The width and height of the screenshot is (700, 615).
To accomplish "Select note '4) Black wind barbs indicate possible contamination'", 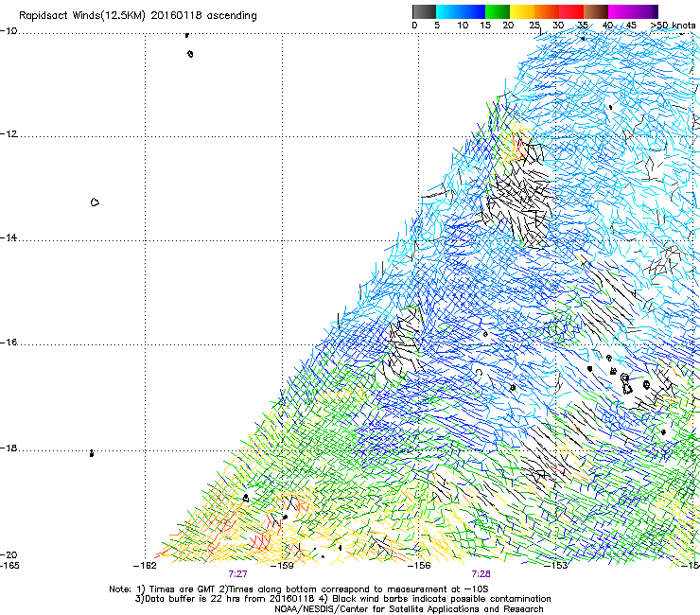I will [x=433, y=599].
